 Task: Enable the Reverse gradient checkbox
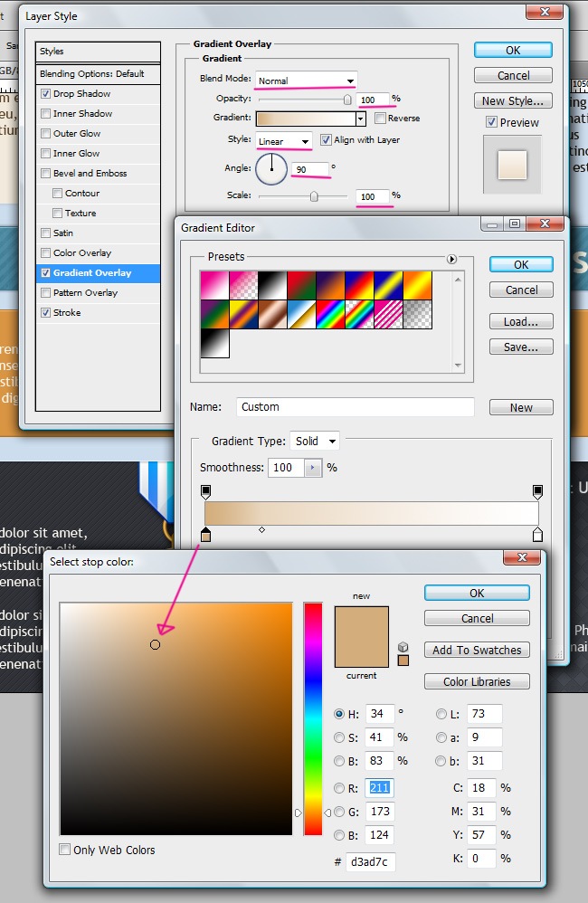tap(381, 119)
